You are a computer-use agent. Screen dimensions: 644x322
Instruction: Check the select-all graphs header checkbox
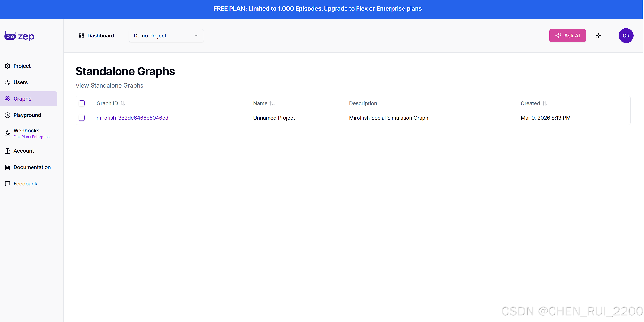pyautogui.click(x=82, y=103)
